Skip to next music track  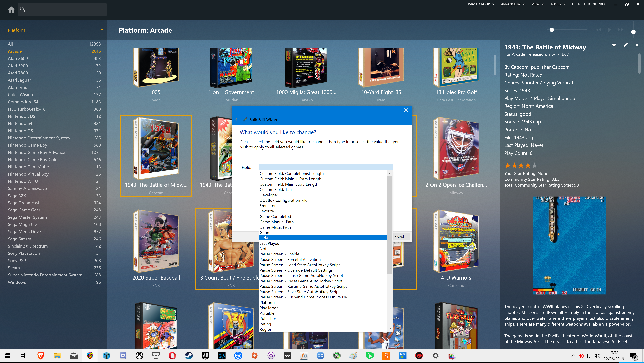point(621,30)
